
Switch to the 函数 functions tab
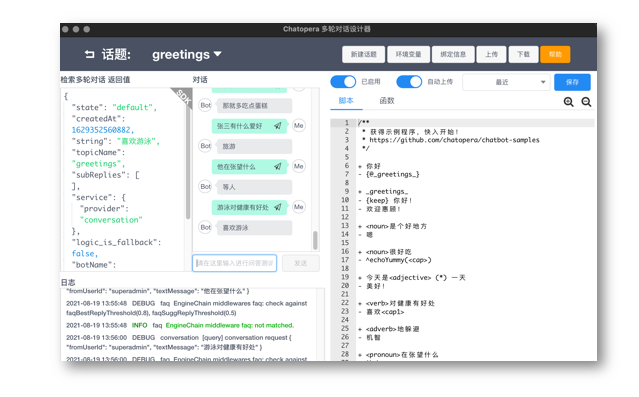(387, 101)
